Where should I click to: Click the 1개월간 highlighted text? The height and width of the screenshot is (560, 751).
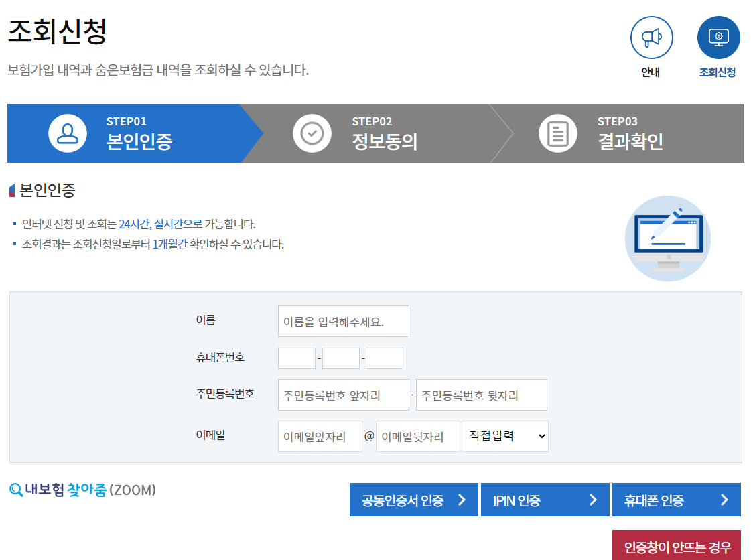169,244
